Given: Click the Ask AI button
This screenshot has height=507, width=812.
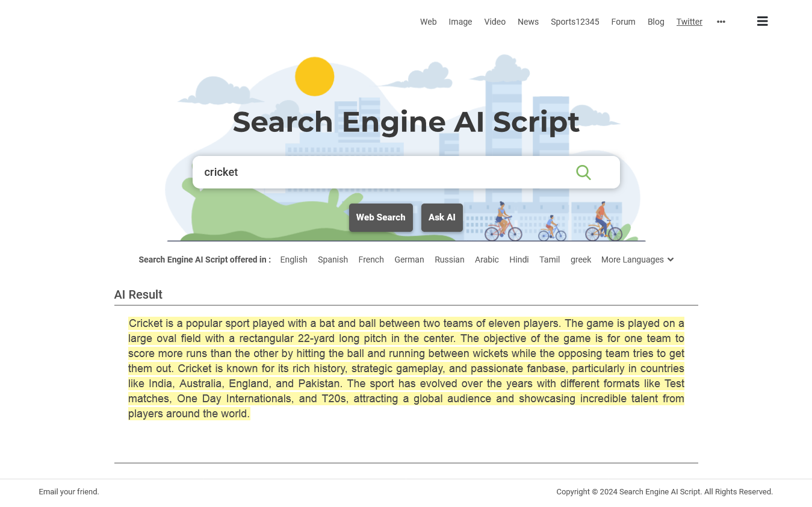Looking at the screenshot, I should click(x=442, y=217).
